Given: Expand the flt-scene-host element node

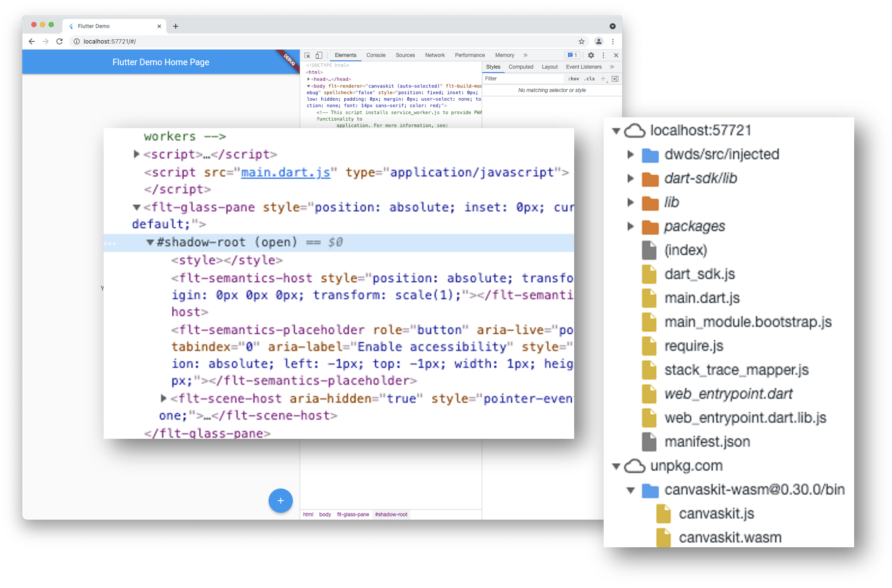Looking at the screenshot, I should tap(164, 399).
